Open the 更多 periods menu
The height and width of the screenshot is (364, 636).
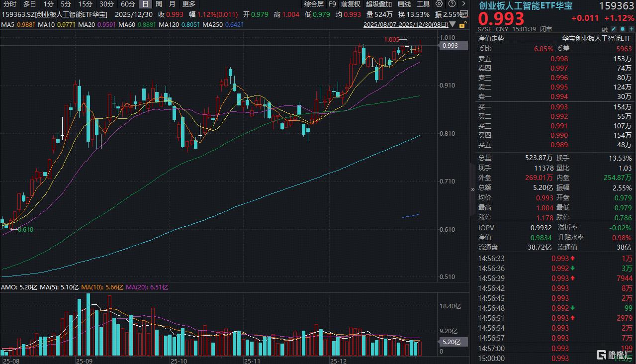click(x=189, y=4)
